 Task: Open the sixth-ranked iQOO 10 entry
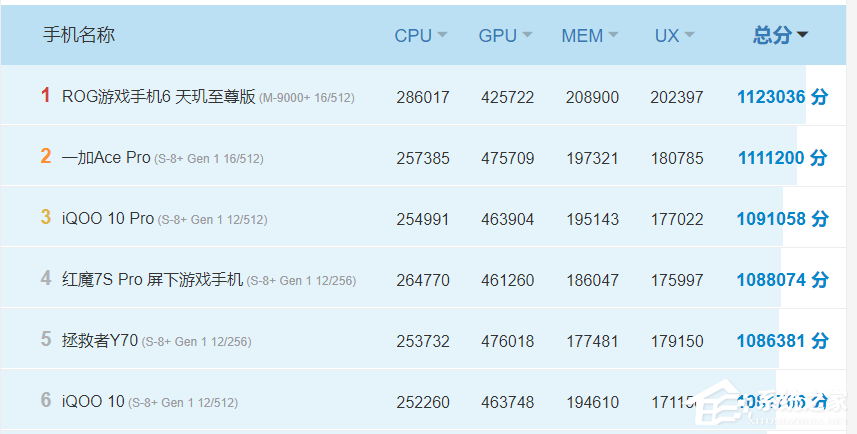[93, 402]
